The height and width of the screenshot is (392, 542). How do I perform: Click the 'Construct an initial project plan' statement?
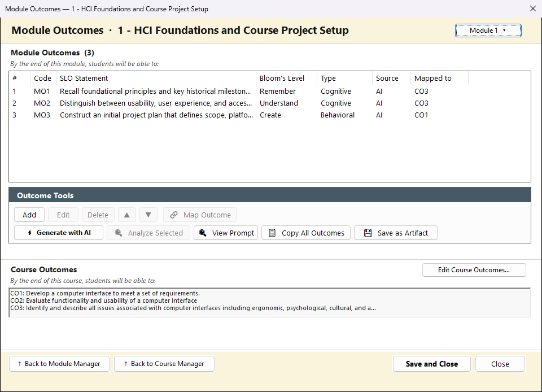click(x=156, y=115)
